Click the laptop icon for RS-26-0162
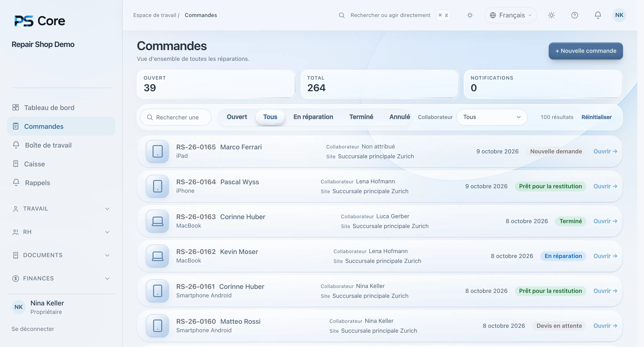The width and height of the screenshot is (644, 347). [157, 256]
